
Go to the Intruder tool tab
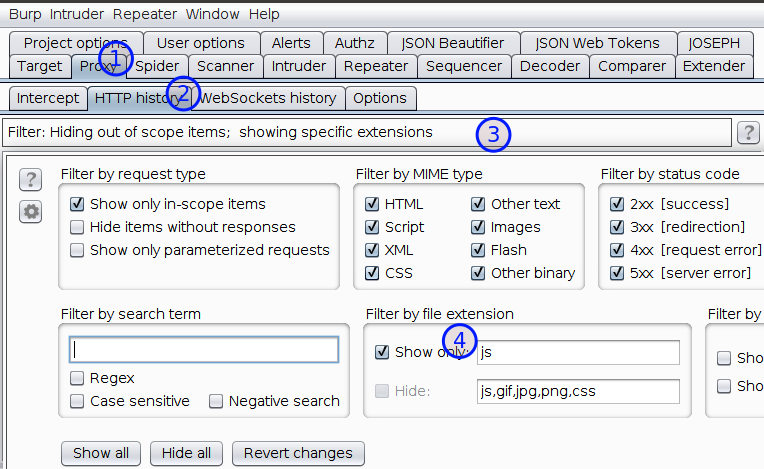(x=299, y=66)
